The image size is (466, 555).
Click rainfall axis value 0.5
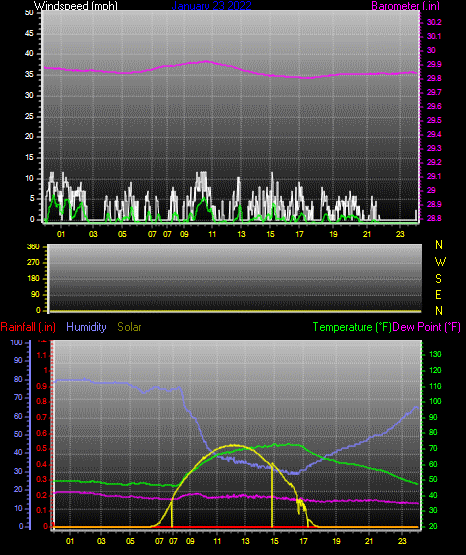point(42,448)
